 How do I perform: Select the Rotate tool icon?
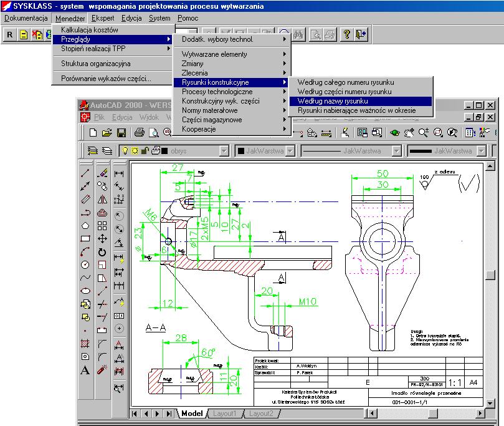point(102,252)
